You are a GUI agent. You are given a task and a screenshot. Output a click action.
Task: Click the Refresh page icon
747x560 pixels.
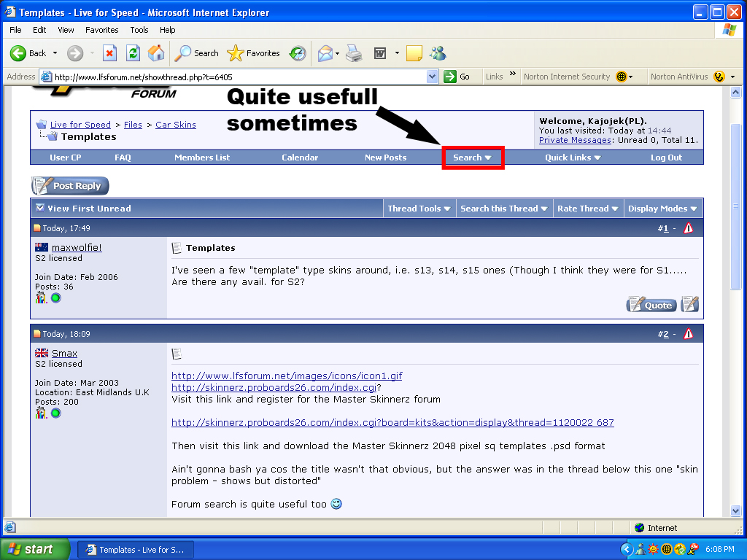[x=133, y=53]
